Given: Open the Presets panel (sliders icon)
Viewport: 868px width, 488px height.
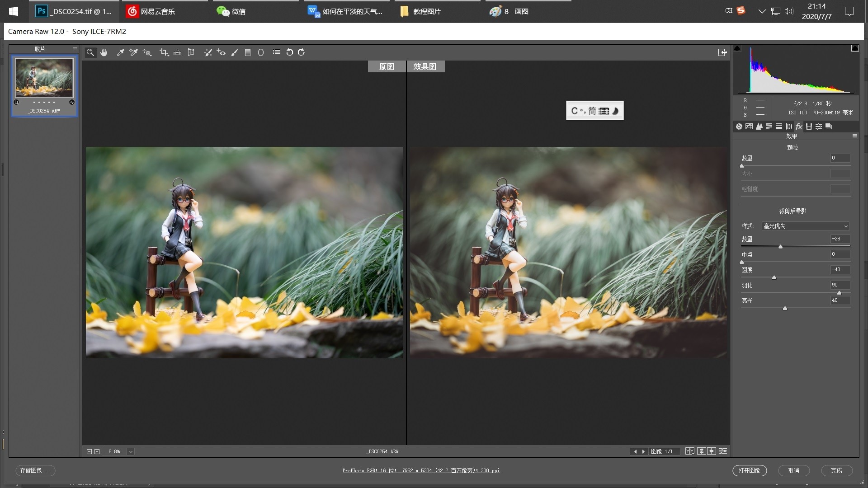Looking at the screenshot, I should [819, 127].
